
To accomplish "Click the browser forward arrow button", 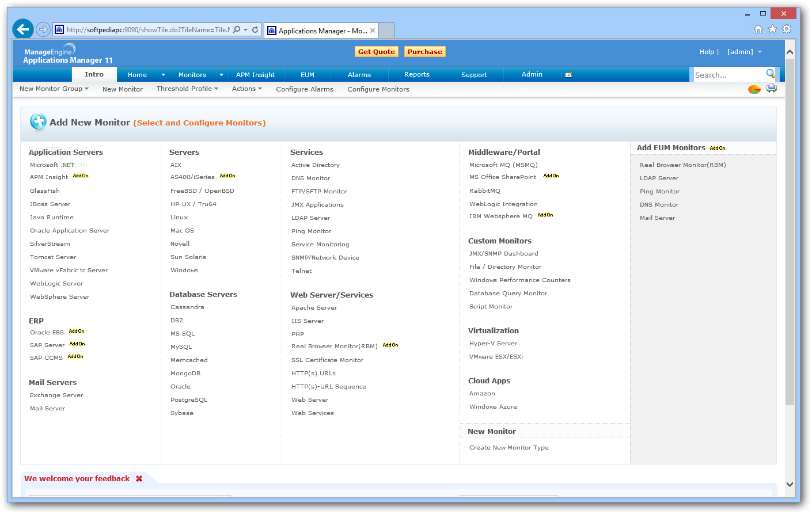I will coord(43,29).
